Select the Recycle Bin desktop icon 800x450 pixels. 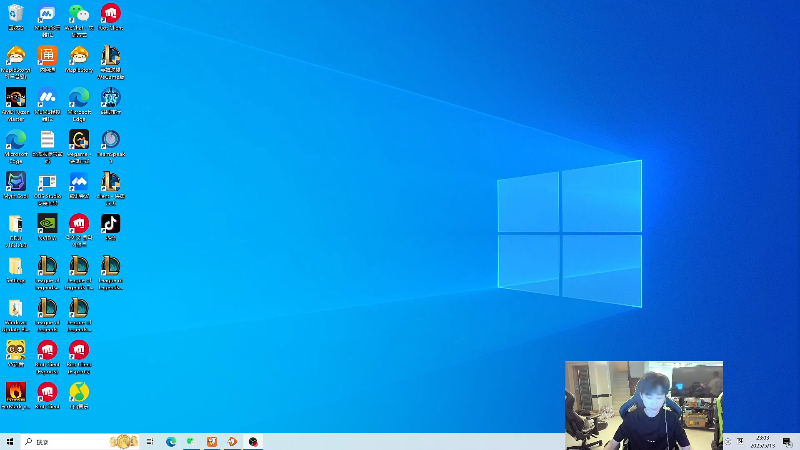(16, 17)
